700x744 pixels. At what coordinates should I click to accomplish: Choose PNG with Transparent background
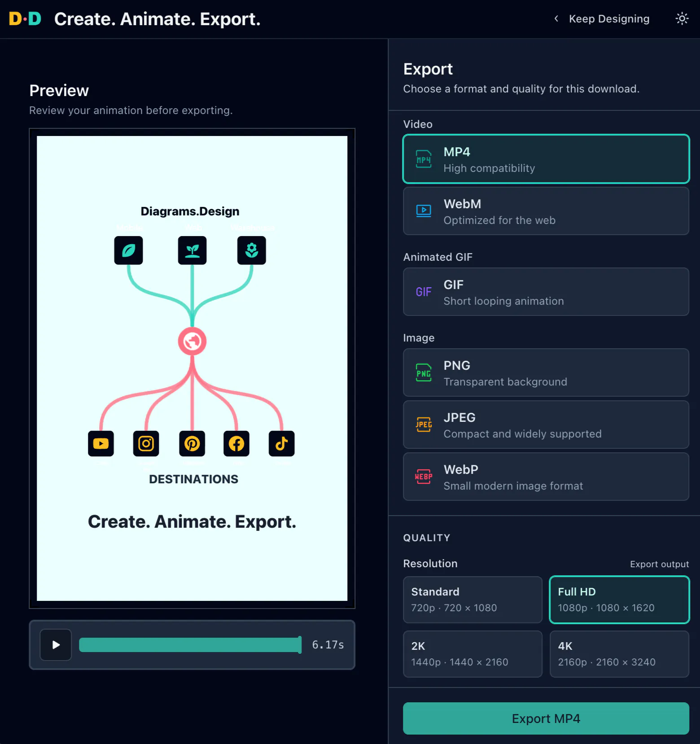(x=546, y=372)
